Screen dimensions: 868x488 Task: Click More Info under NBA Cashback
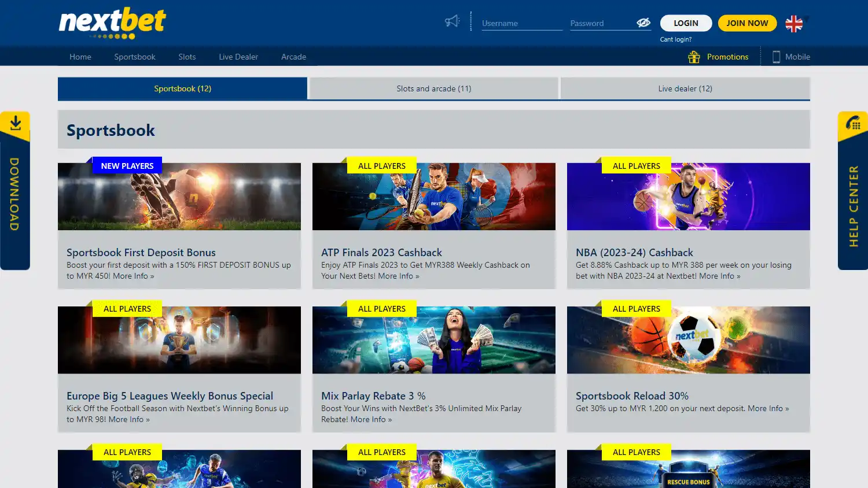tap(720, 276)
